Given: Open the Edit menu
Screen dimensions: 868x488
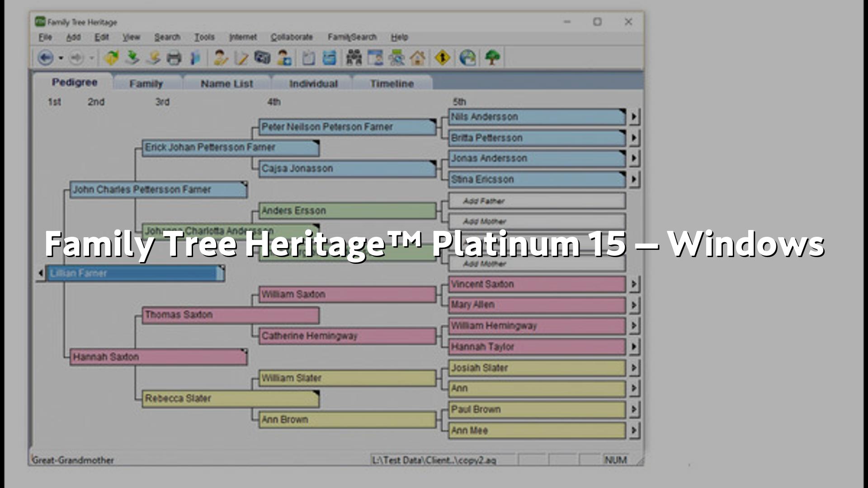Looking at the screenshot, I should 102,37.
